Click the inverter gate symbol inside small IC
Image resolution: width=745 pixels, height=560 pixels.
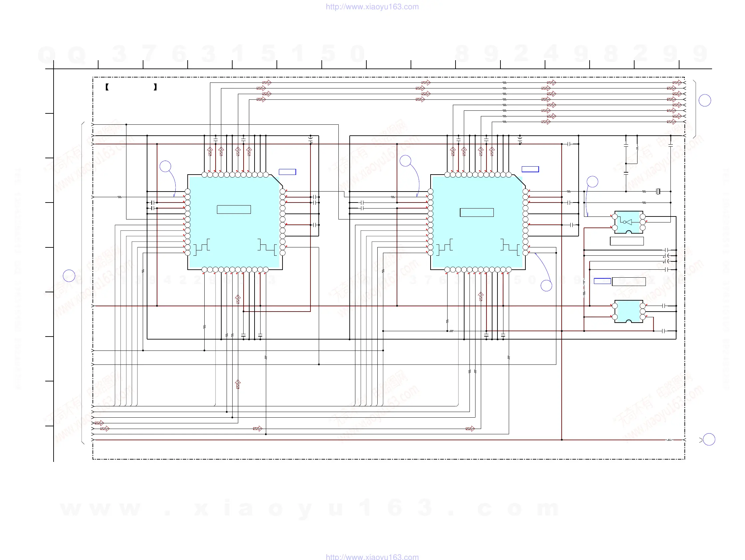point(628,222)
